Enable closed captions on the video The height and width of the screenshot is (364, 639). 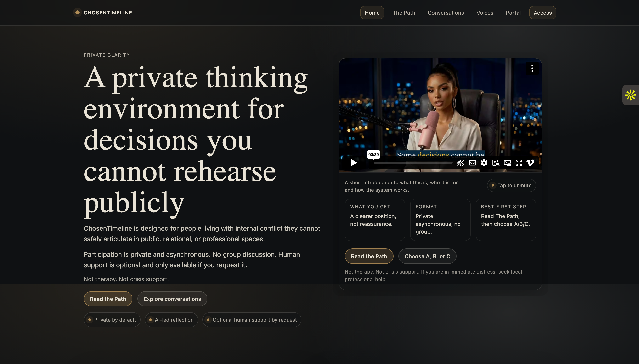(x=472, y=163)
